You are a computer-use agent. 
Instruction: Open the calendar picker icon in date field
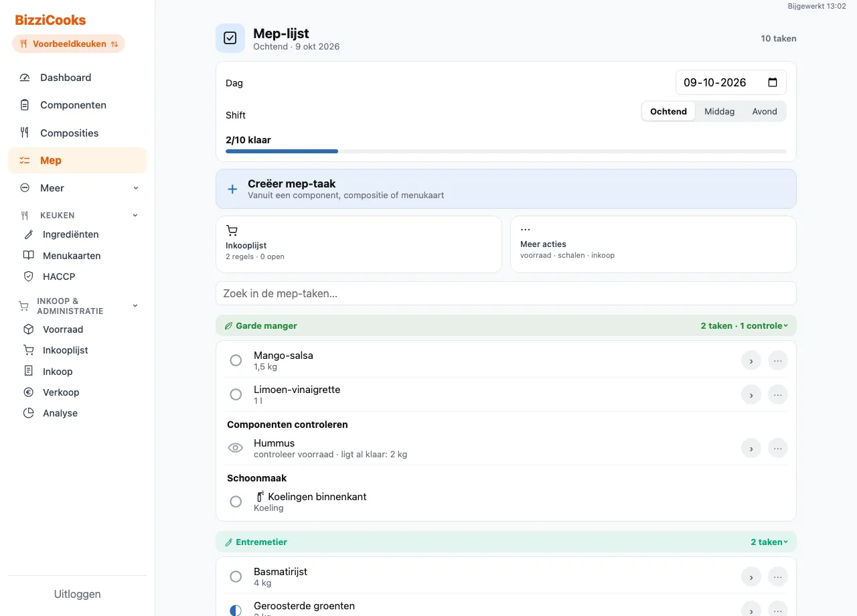coord(773,82)
